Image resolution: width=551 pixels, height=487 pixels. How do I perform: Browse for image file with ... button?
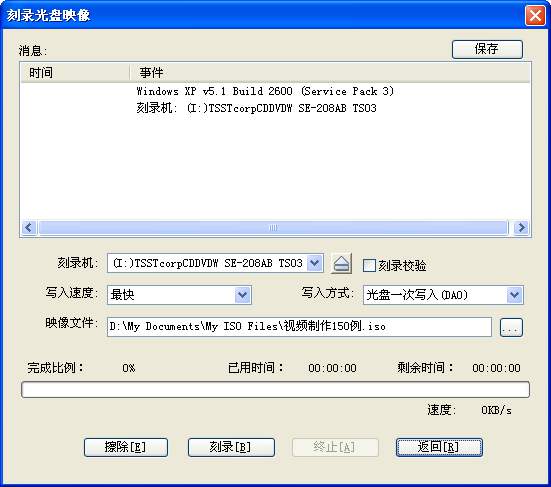(x=511, y=327)
